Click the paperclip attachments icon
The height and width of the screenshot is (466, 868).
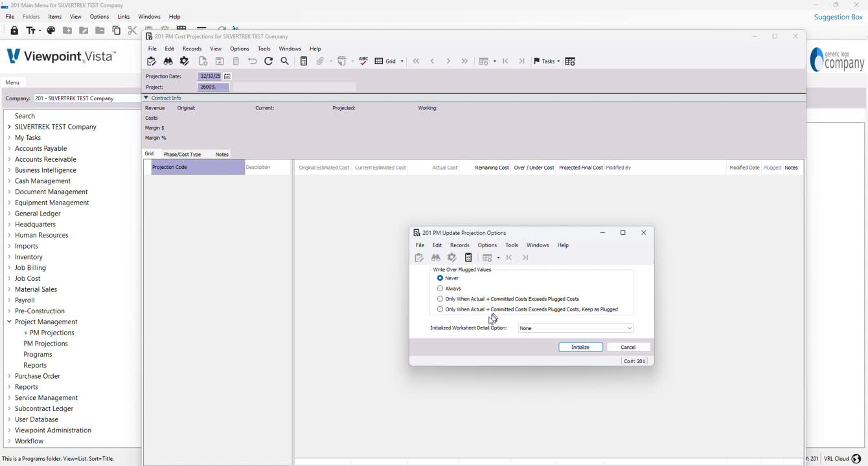(320, 61)
